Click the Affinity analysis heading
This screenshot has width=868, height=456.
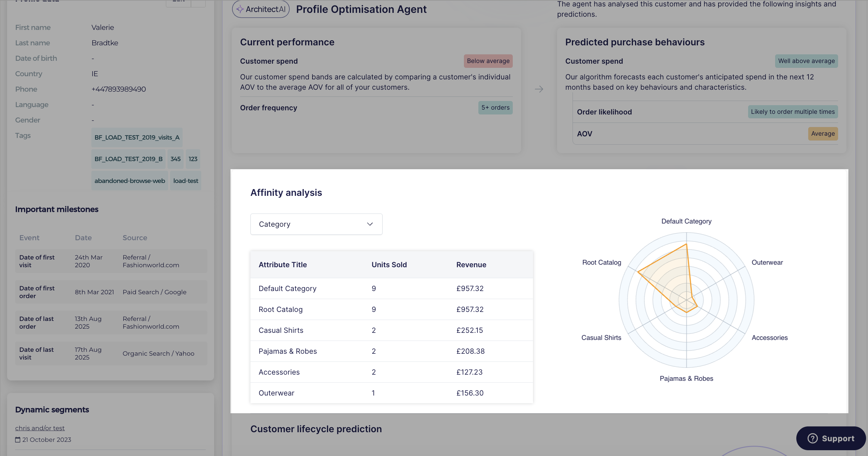pyautogui.click(x=286, y=192)
